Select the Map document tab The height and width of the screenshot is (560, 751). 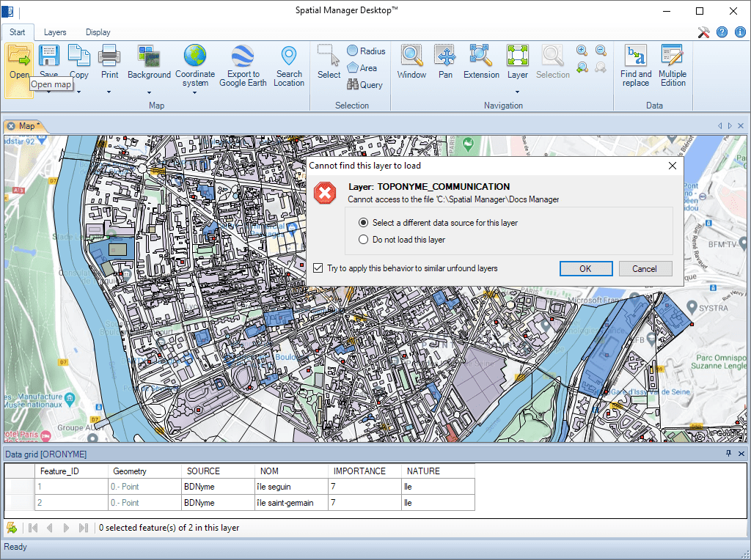[x=27, y=126]
